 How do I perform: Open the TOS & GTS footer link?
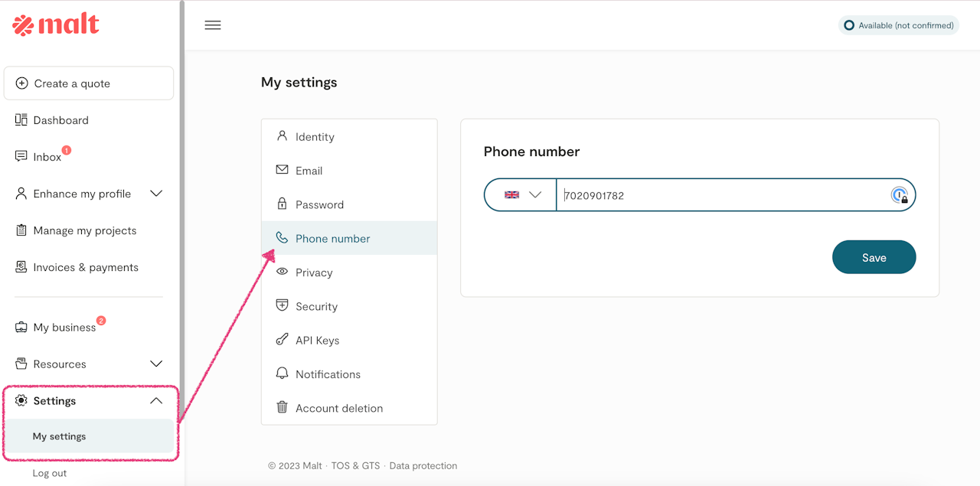(x=355, y=465)
